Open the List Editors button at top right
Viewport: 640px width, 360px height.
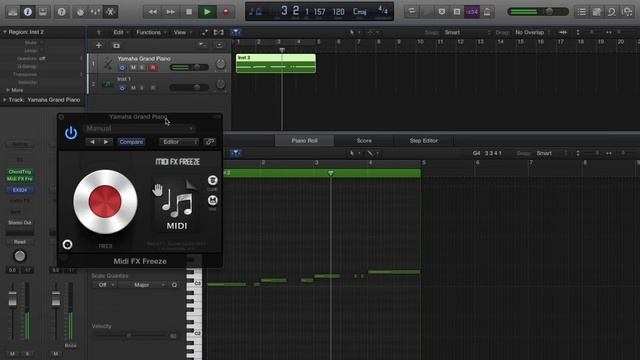coord(582,12)
